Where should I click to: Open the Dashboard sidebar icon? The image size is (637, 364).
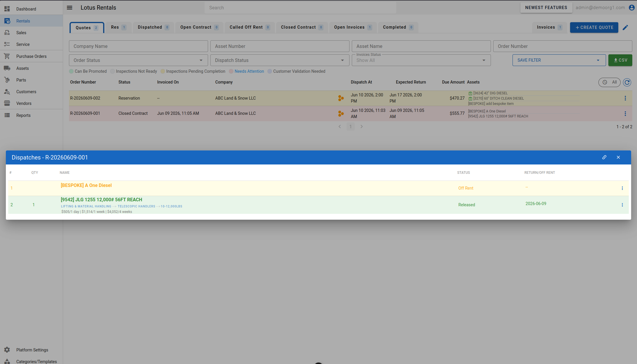(x=7, y=9)
